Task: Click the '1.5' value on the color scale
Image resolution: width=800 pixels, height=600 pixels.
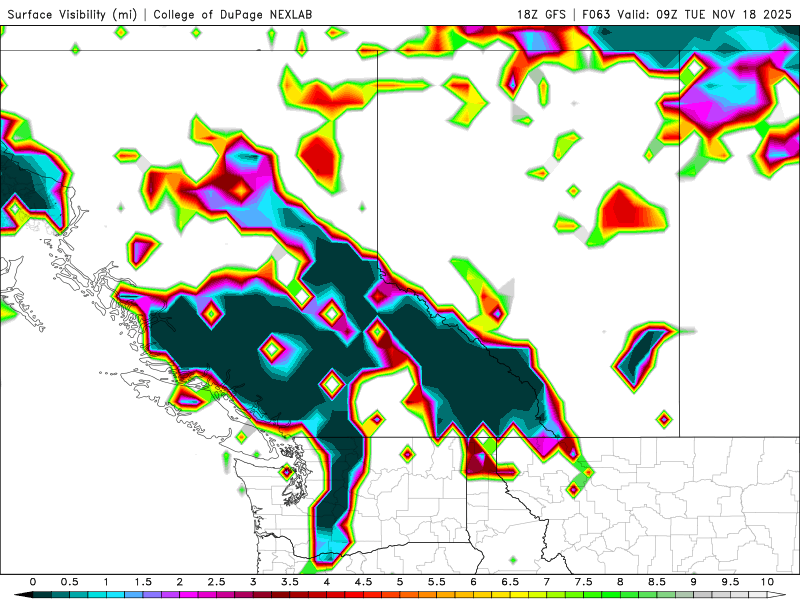Action: [143, 582]
